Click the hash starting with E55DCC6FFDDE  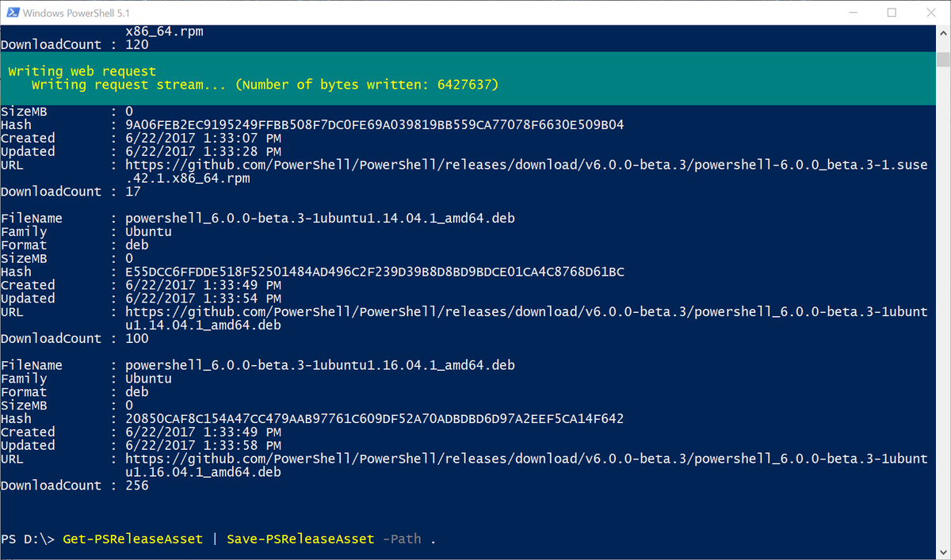[x=375, y=272]
